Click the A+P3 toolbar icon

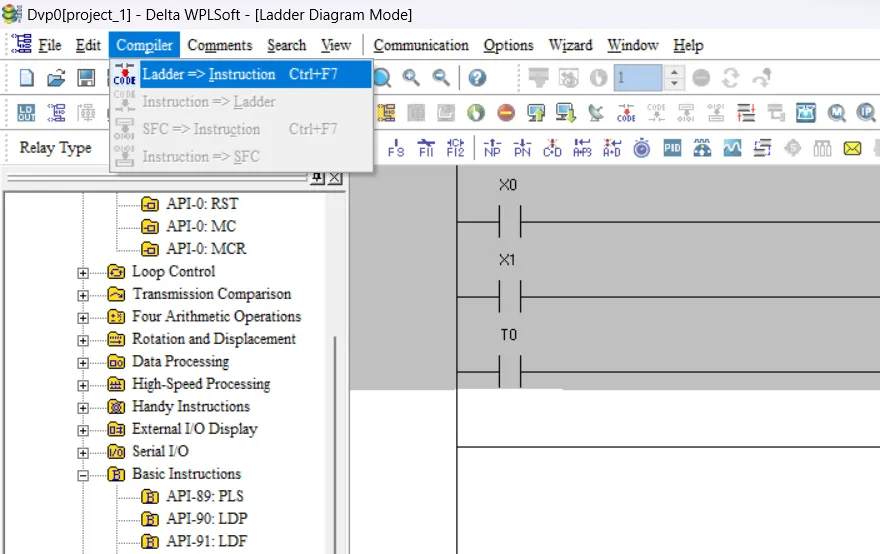[x=582, y=148]
